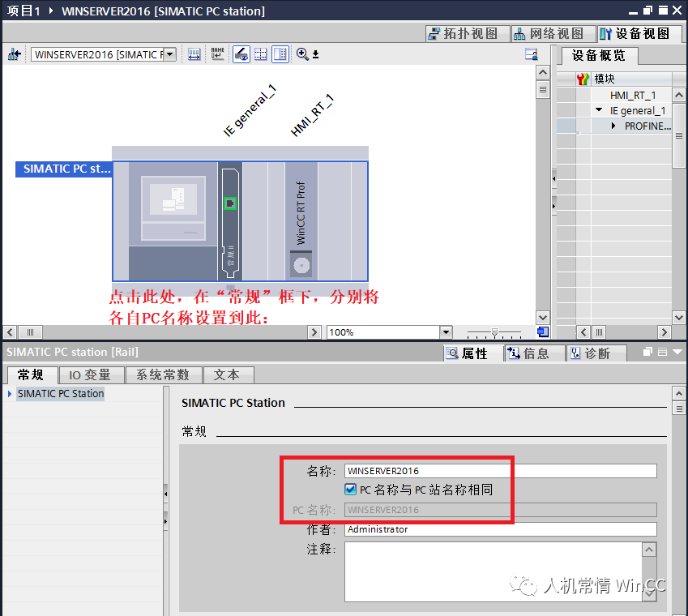
Task: Select the 设备概览 device overview tab
Action: (598, 56)
